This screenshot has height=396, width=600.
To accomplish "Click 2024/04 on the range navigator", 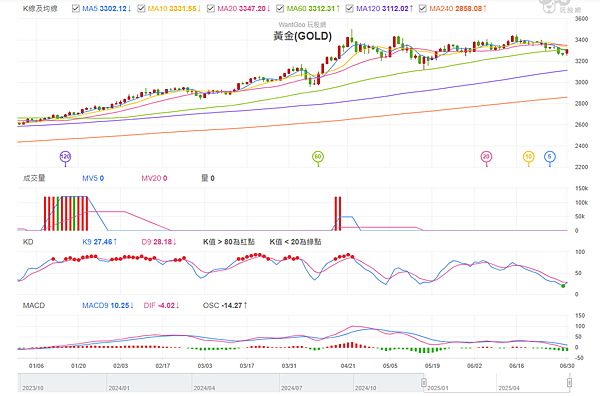I will pos(204,388).
